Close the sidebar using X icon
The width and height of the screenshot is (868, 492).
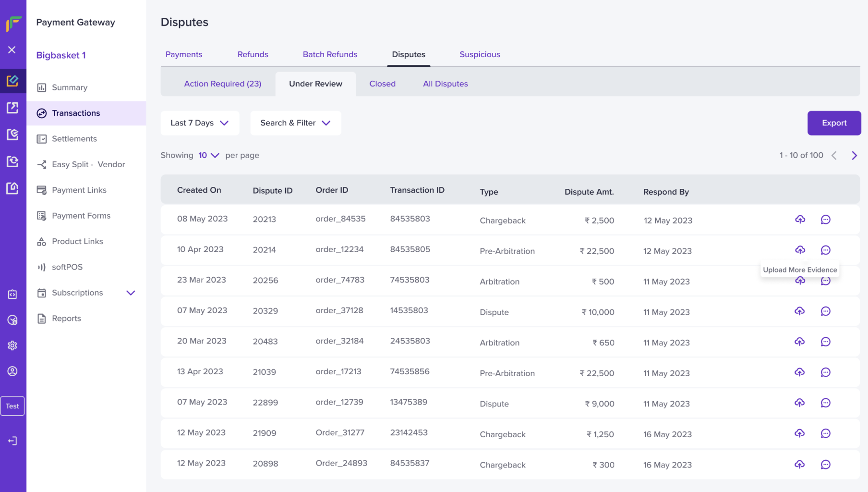coord(12,50)
